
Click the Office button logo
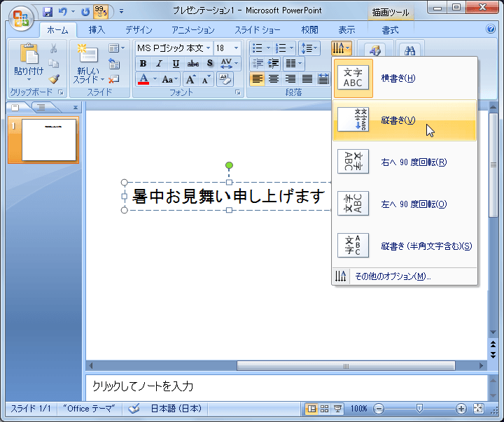tap(21, 18)
